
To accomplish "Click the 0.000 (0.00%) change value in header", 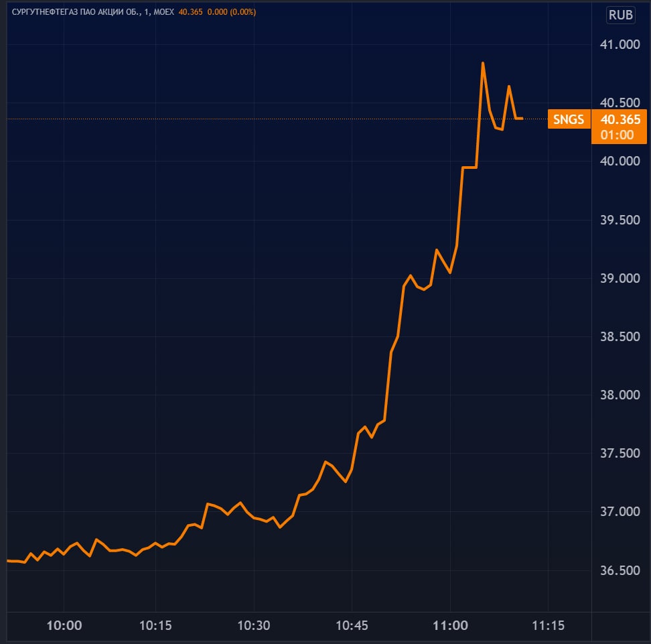I will [x=232, y=12].
